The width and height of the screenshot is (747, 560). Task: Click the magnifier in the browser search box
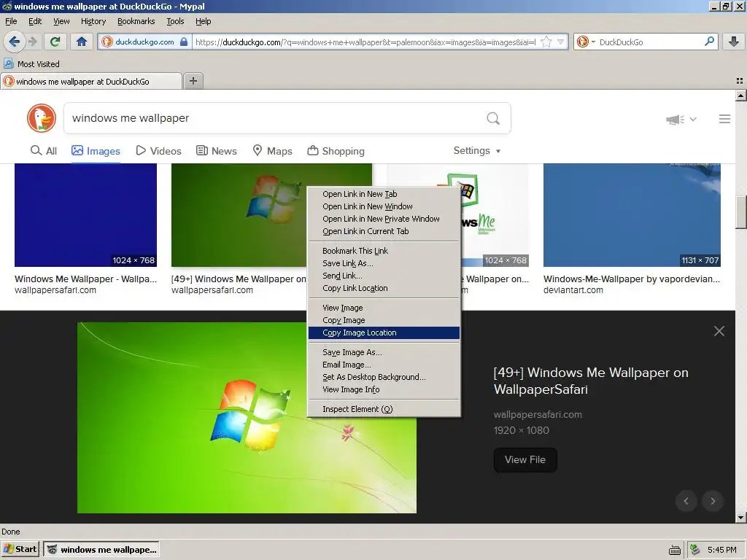[709, 42]
